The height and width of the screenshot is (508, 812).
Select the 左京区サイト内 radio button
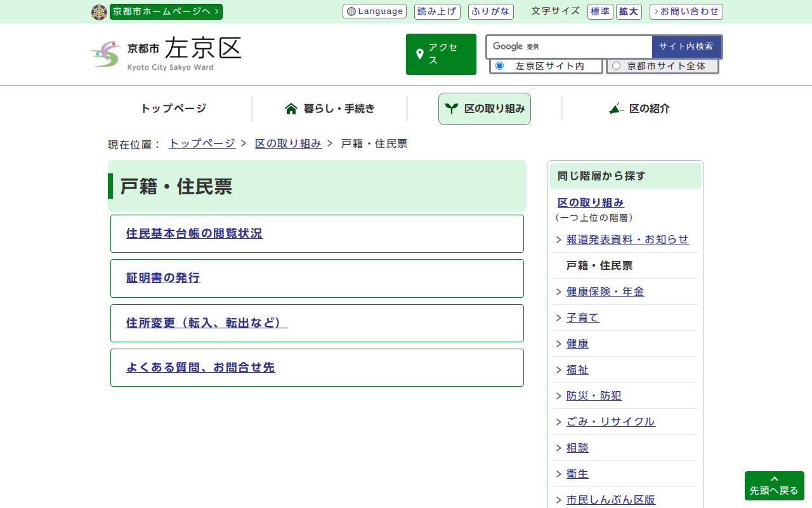tap(499, 66)
